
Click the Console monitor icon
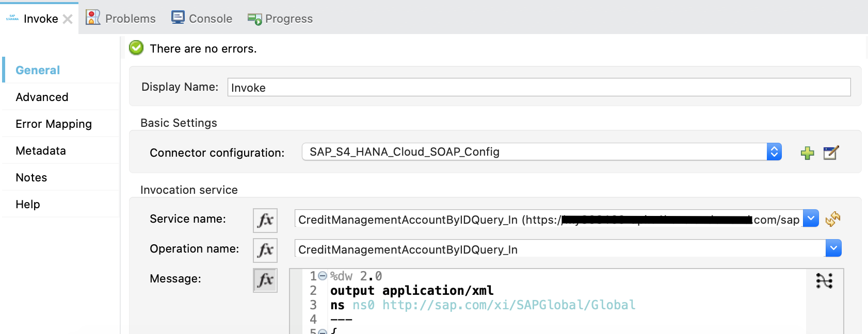tap(178, 18)
